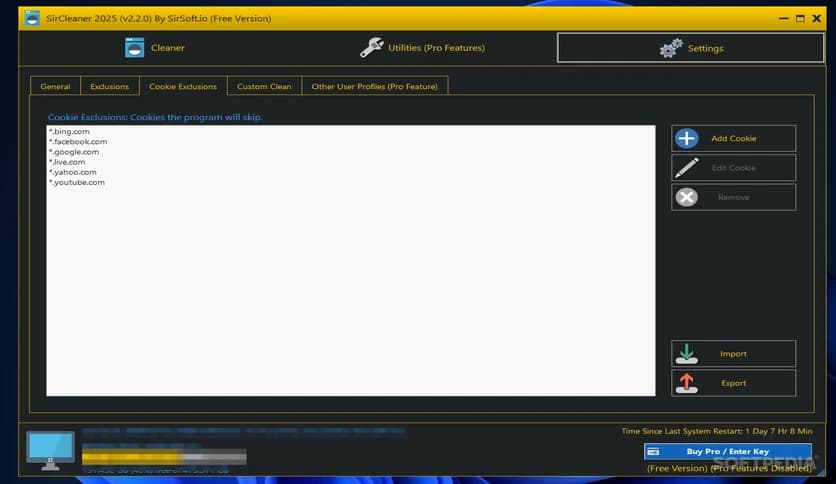Click the Time Since Last System Restart text
Screen dimensions: 836x484
pos(717,431)
